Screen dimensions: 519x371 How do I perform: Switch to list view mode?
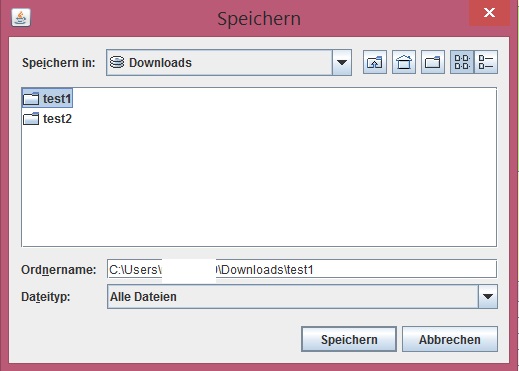coord(462,62)
